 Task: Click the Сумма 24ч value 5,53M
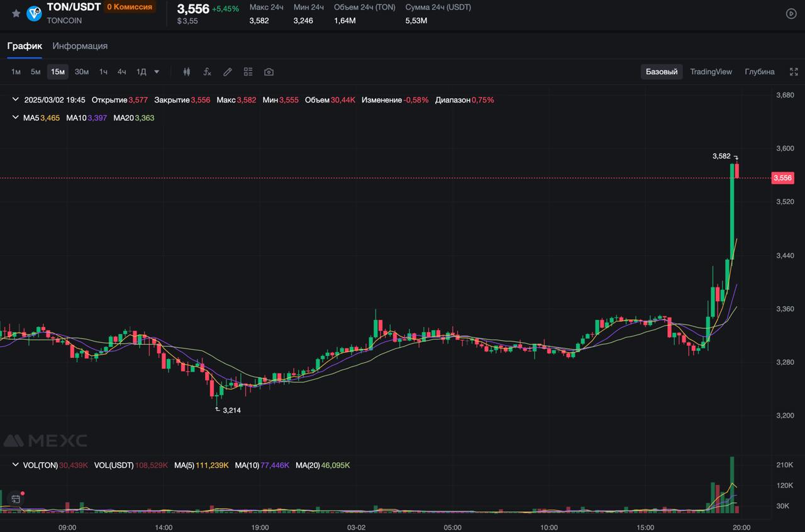[x=416, y=21]
